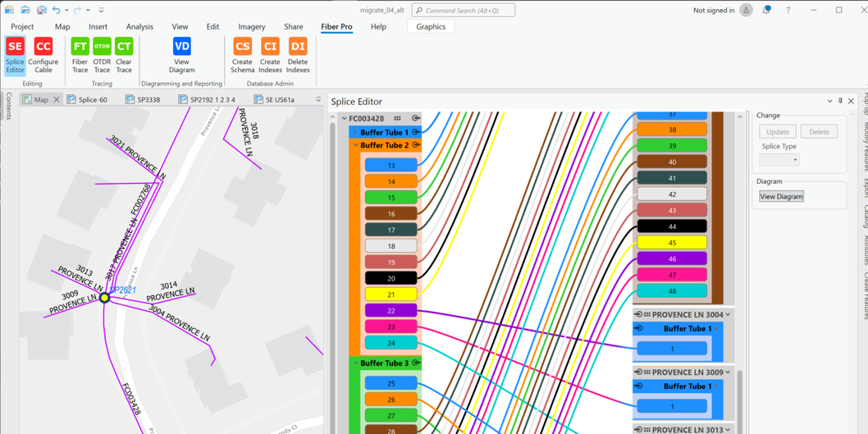Open Splice Editor pane options dropdown
Screen dimensions: 868x434
pos(829,101)
